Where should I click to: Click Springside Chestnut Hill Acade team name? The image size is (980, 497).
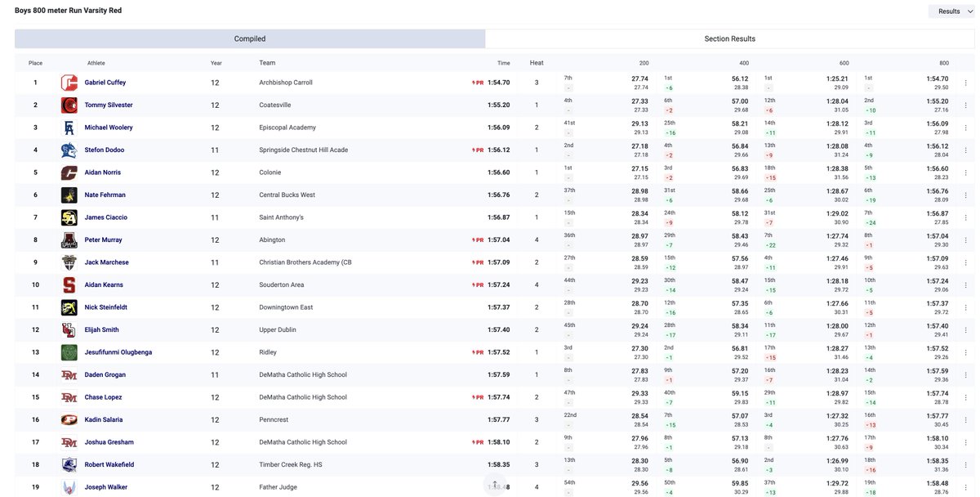pos(304,150)
